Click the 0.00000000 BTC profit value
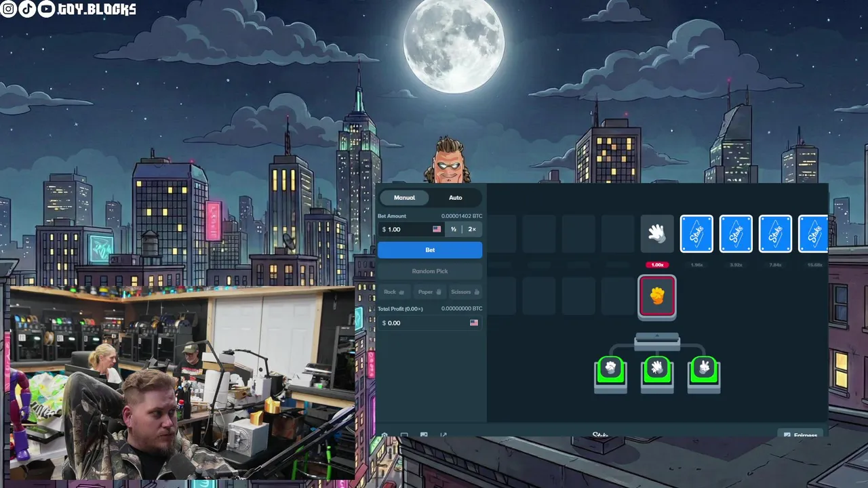This screenshot has height=488, width=868. (462, 309)
